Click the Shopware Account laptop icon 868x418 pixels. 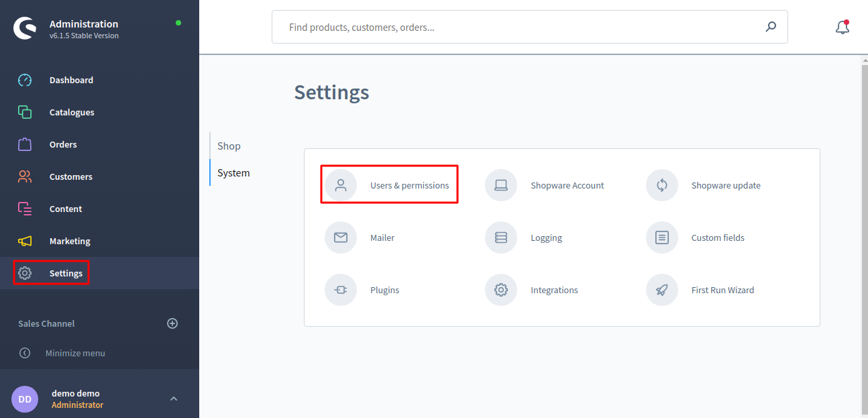tap(501, 185)
